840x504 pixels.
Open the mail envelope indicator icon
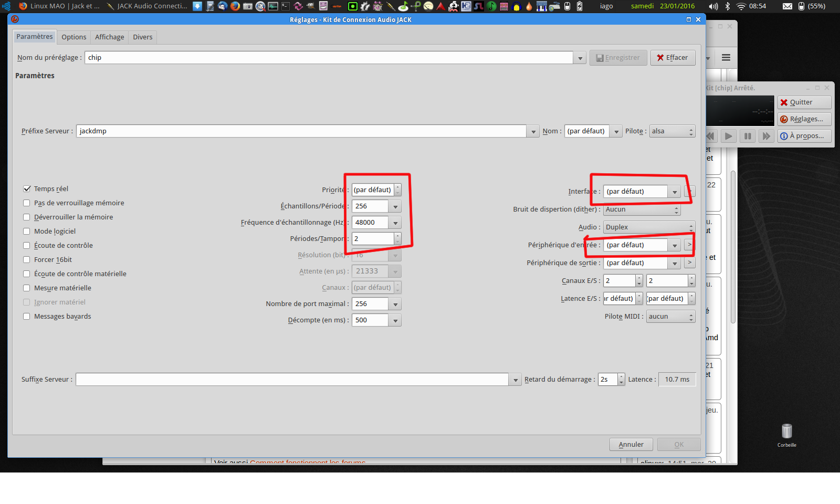[x=787, y=6]
